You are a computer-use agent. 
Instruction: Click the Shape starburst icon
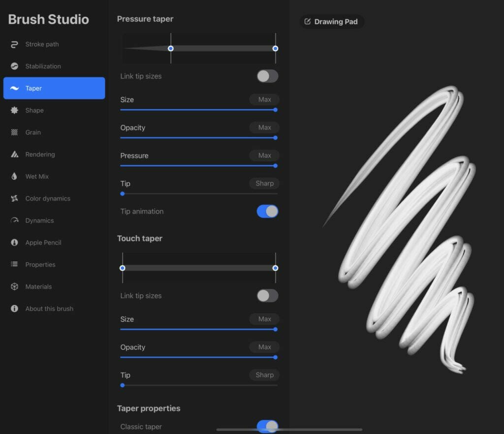coord(14,110)
